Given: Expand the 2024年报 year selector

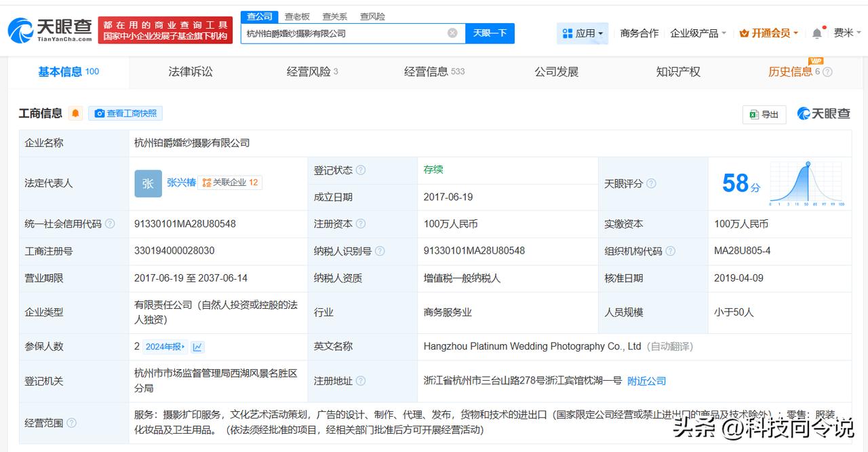Looking at the screenshot, I should click(x=165, y=347).
